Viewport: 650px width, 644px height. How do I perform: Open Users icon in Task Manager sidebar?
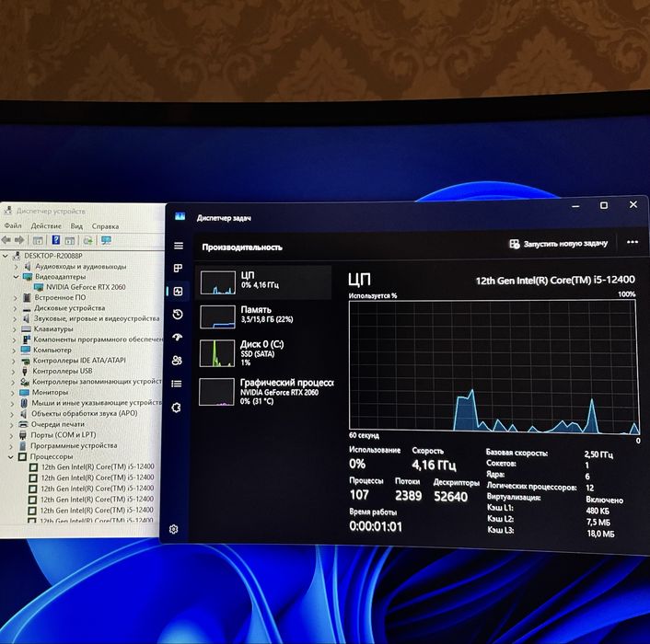[177, 361]
